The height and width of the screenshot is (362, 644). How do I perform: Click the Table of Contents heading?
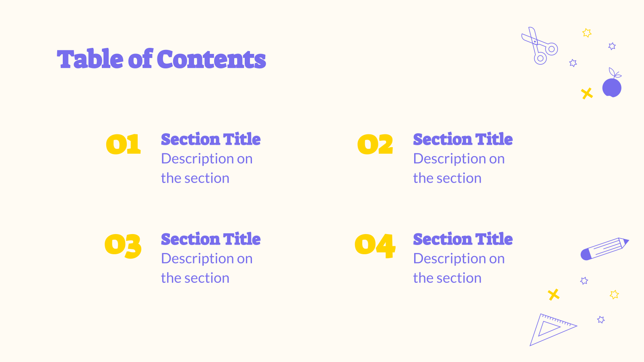[161, 60]
